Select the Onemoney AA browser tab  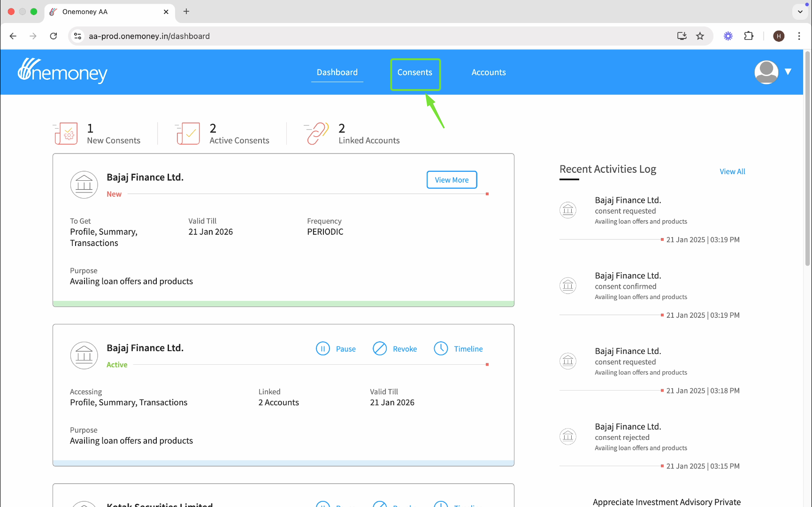pos(110,12)
